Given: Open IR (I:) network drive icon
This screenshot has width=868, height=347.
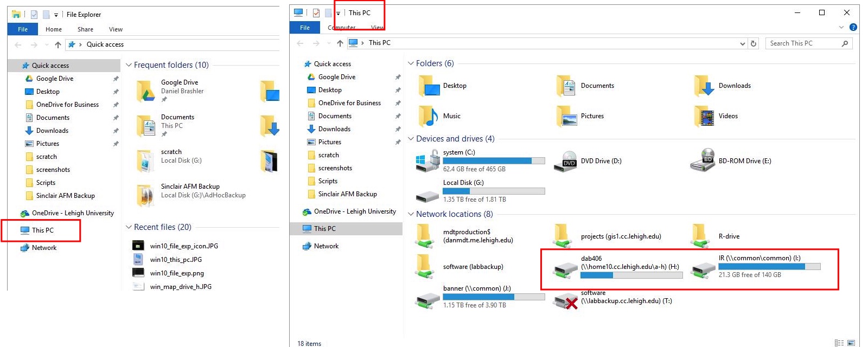Looking at the screenshot, I should [x=703, y=269].
